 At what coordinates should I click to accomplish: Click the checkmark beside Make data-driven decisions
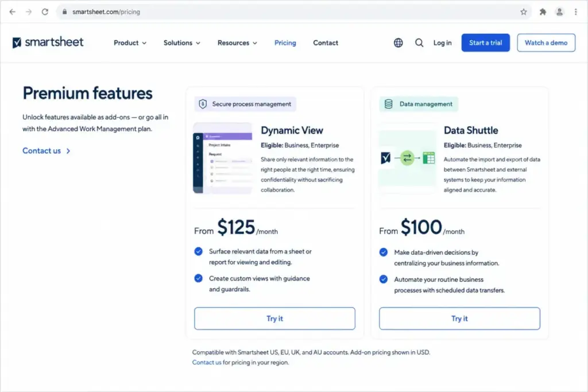(383, 252)
